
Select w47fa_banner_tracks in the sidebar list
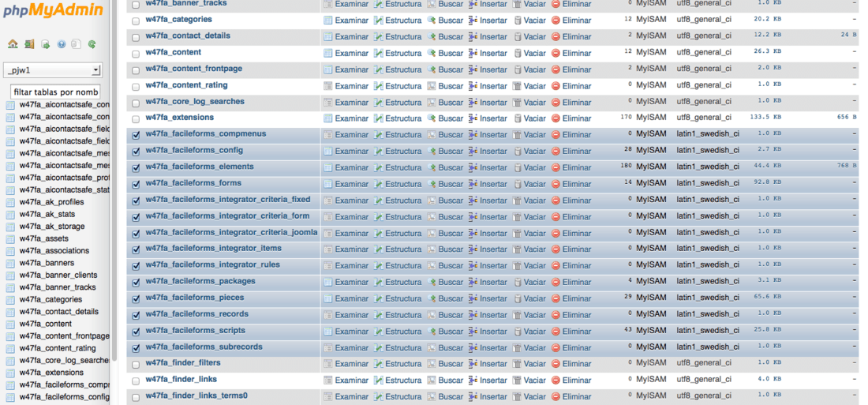pos(58,287)
